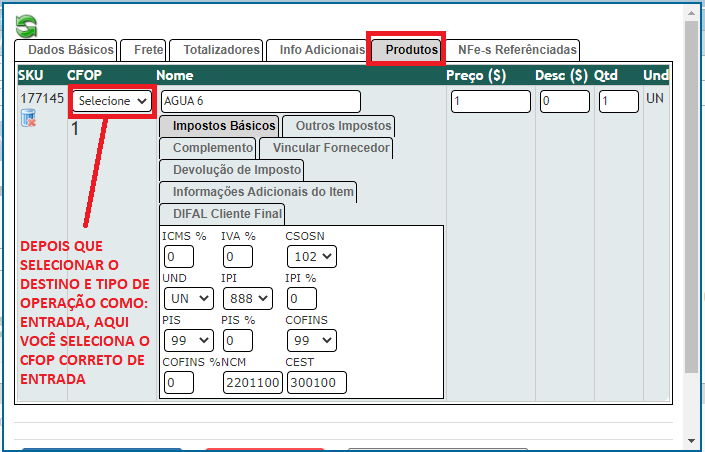Viewport: 705px width, 452px height.
Task: Click the product name field AGUA 6
Action: click(x=261, y=101)
